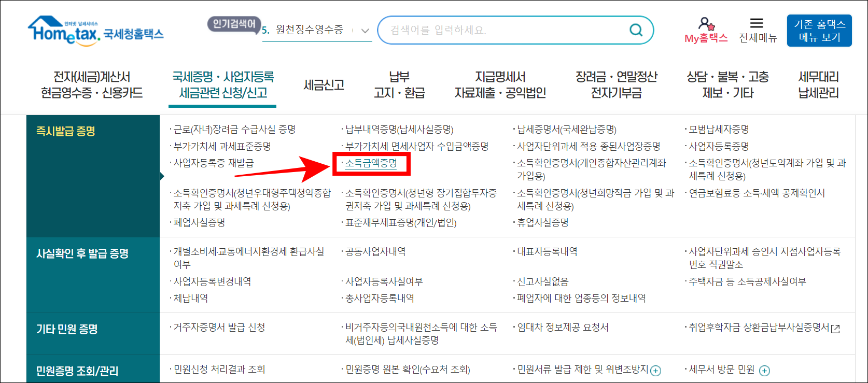This screenshot has width=868, height=383.
Task: Open 임대차 정보제공 요청서
Action: pyautogui.click(x=563, y=328)
